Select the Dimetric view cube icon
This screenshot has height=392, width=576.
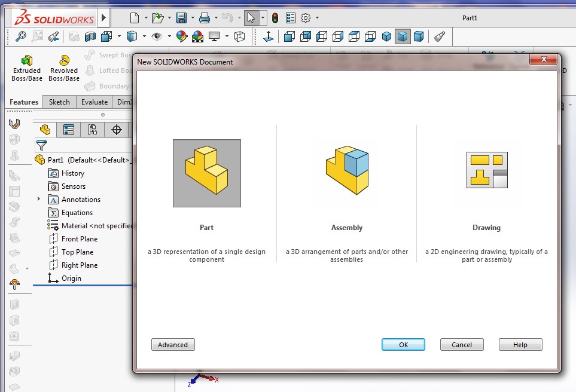point(419,36)
